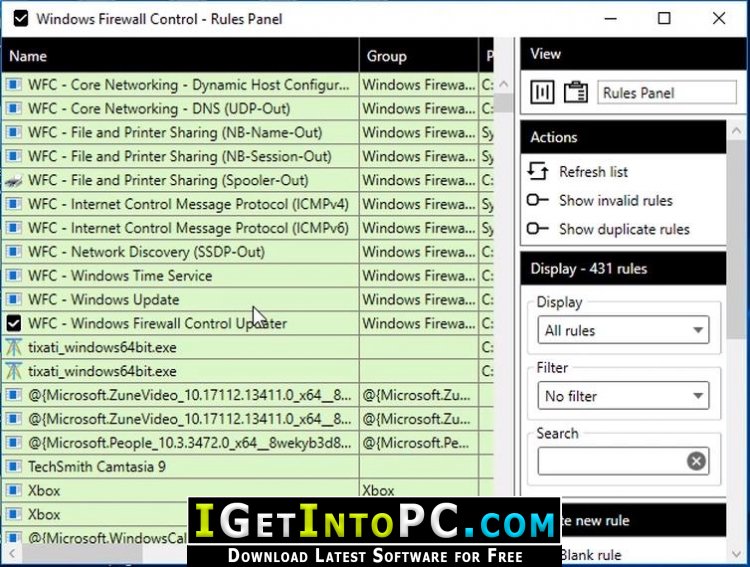Select the ICMPv4 rule name text
This screenshot has width=750, height=567.
point(188,204)
